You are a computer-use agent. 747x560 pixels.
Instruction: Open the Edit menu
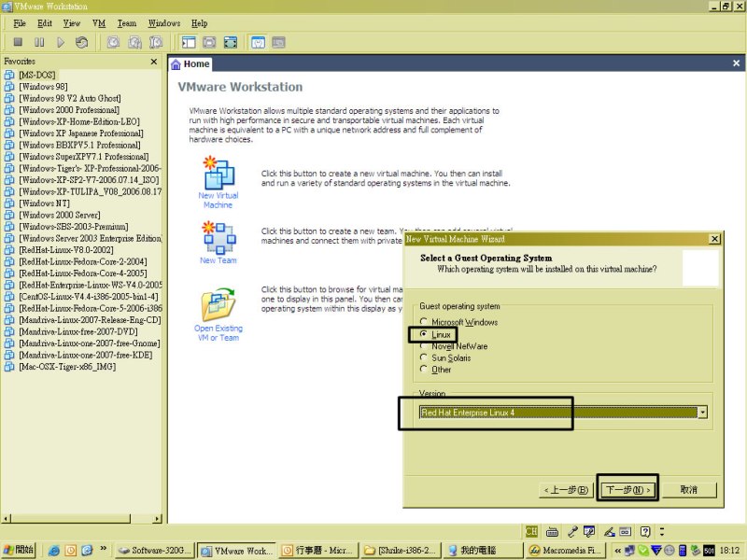click(x=45, y=23)
